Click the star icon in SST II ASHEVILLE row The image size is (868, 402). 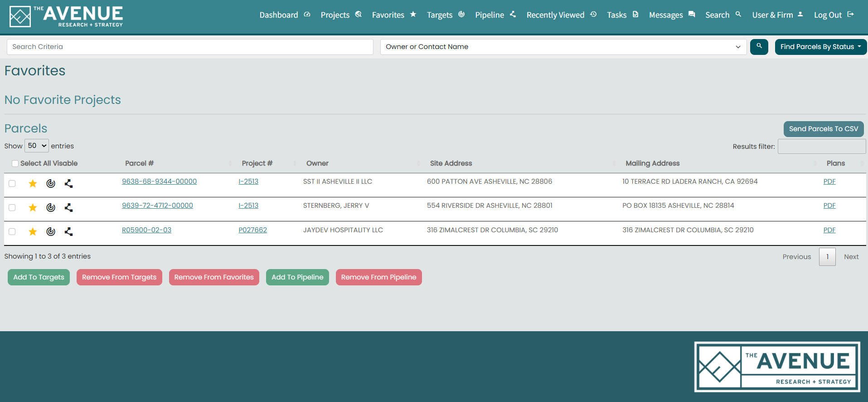tap(33, 183)
